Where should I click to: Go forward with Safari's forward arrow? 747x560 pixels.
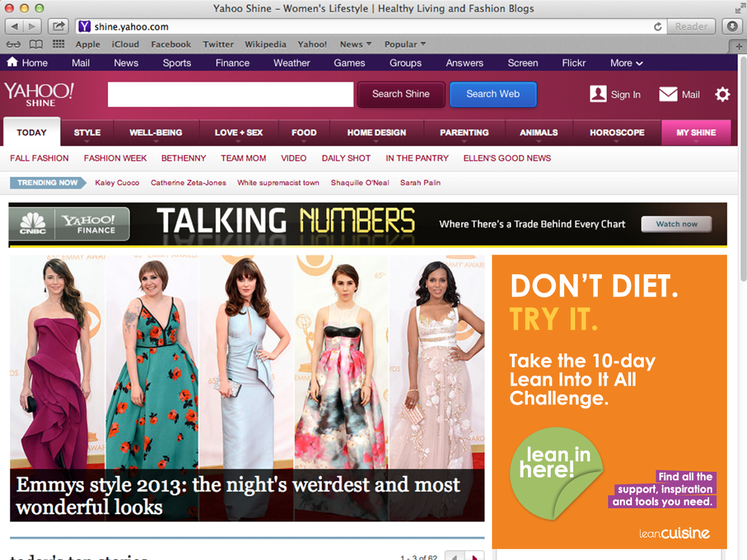point(32,26)
